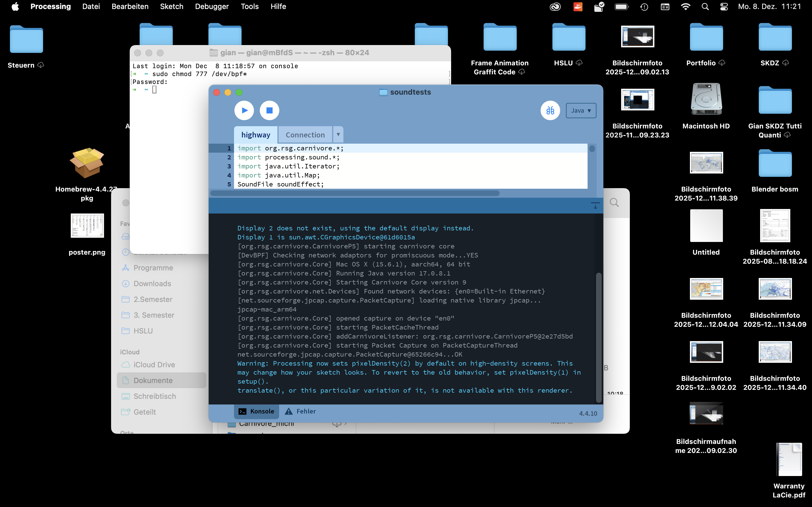Open Downloads in Finder sidebar
The width and height of the screenshot is (812, 507).
click(152, 283)
